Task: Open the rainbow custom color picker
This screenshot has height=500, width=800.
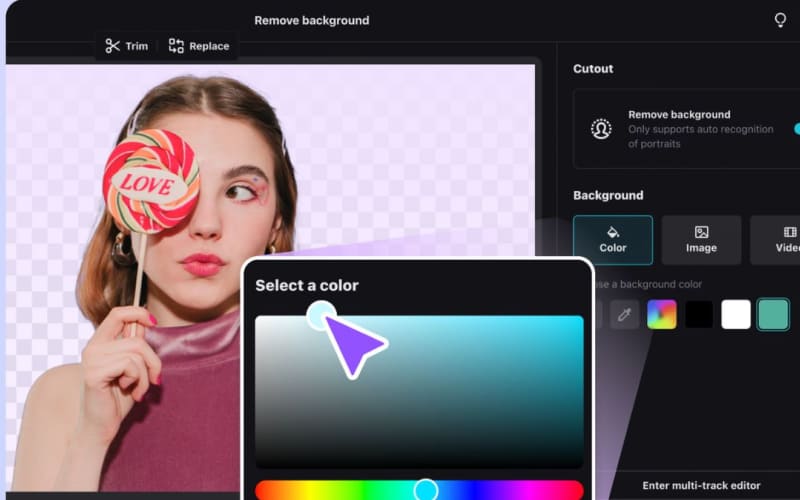Action: click(662, 315)
